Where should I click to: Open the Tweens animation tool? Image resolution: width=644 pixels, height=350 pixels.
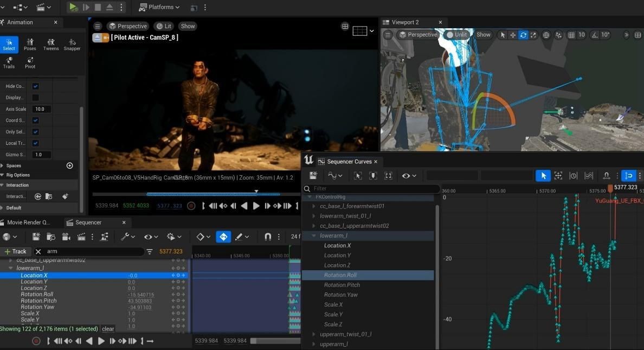[x=51, y=44]
